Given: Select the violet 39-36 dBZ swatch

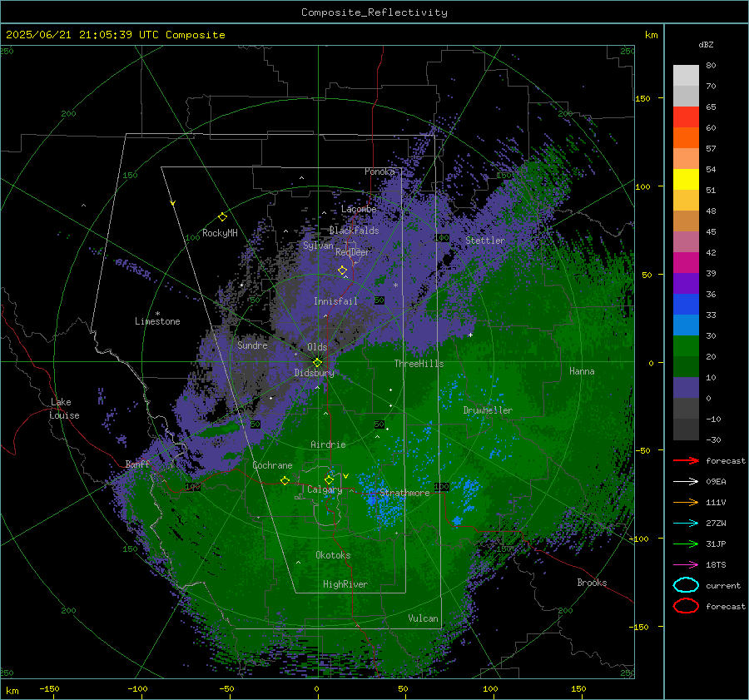Looking at the screenshot, I should 686,283.
